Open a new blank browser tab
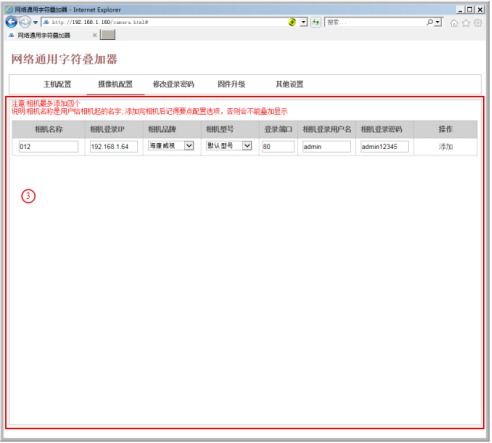 [x=107, y=35]
